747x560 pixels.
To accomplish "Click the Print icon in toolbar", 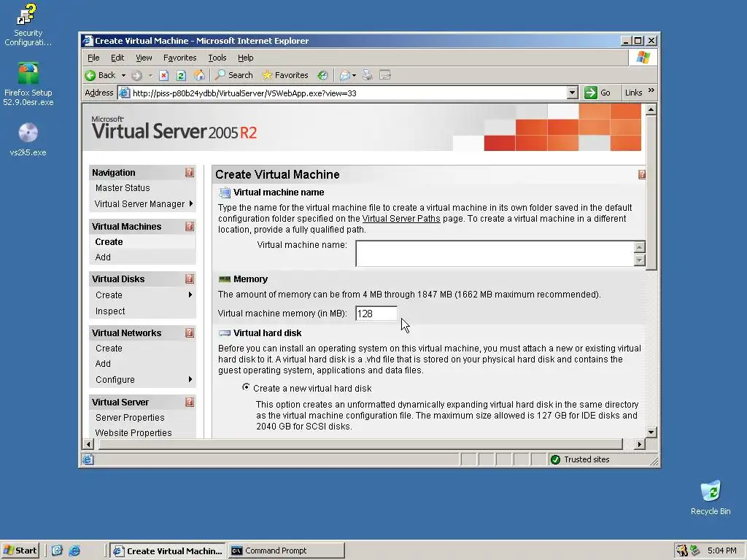I will [x=367, y=75].
